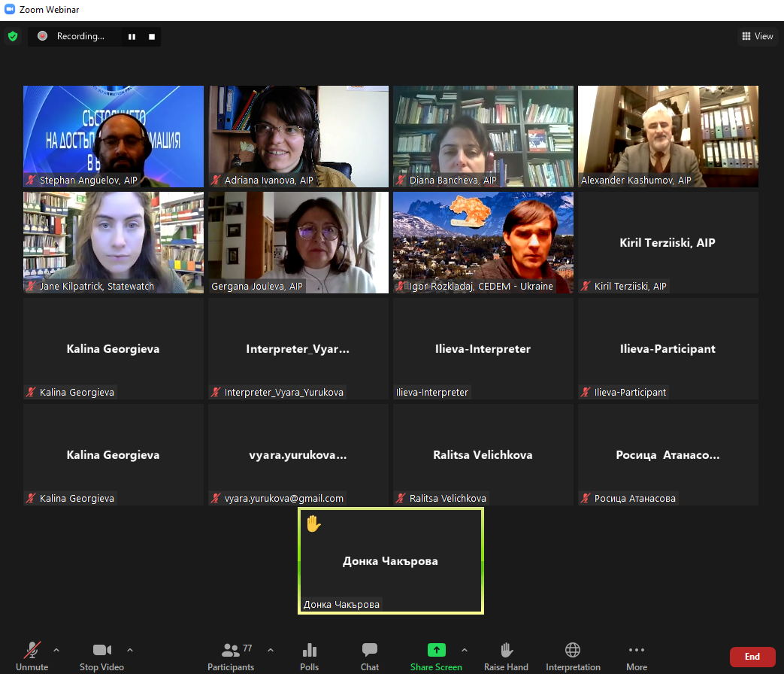This screenshot has width=784, height=674.
Task: Click the green Share Screen icon
Action: 436,650
